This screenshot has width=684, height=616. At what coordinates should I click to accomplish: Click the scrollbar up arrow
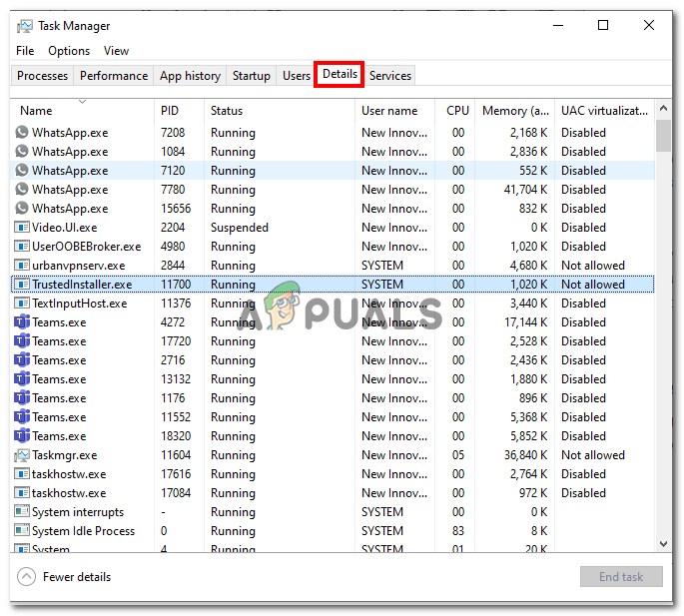coord(663,108)
